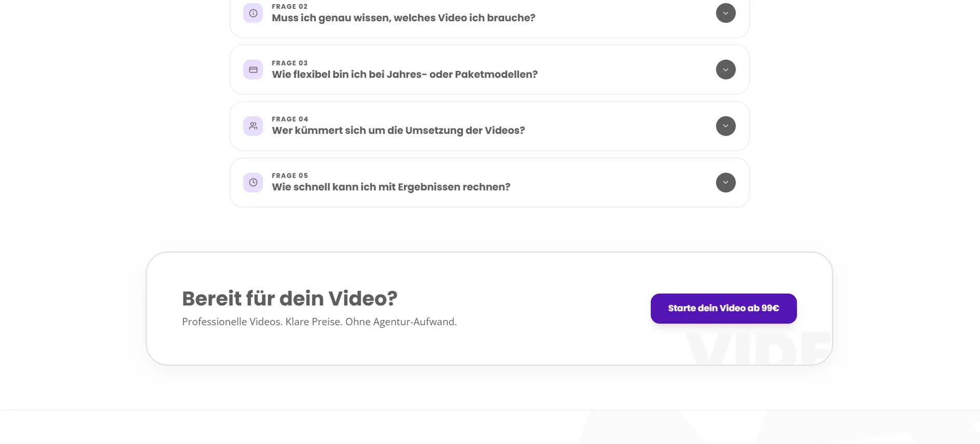Click the credit card icon beside Frage 03

(253, 70)
